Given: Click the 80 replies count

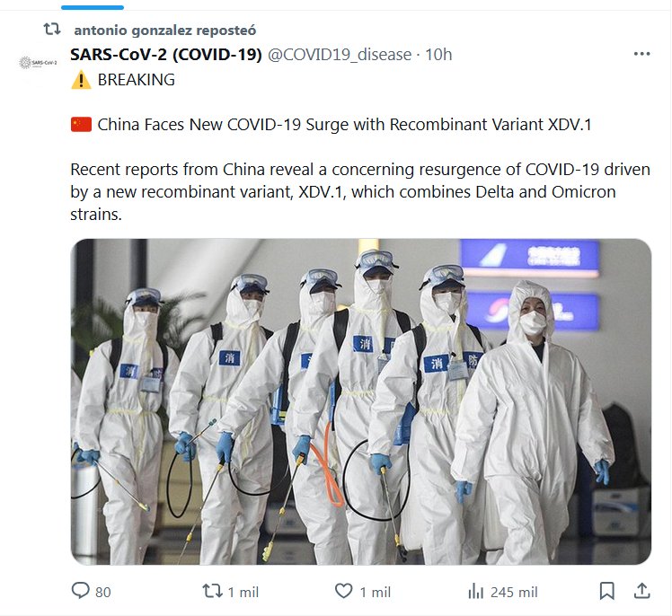Looking at the screenshot, I should [x=102, y=592].
